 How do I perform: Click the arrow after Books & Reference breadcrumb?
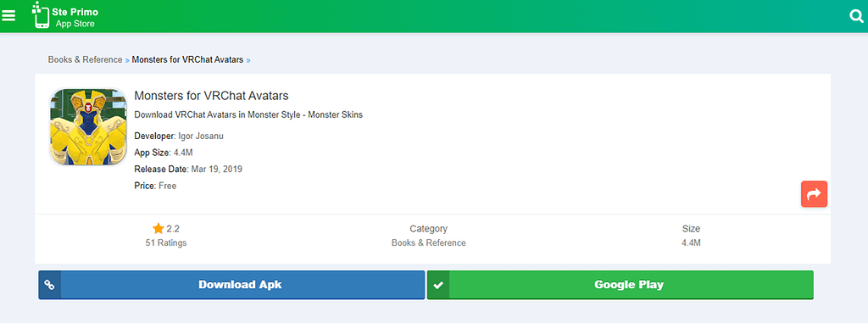click(x=127, y=60)
